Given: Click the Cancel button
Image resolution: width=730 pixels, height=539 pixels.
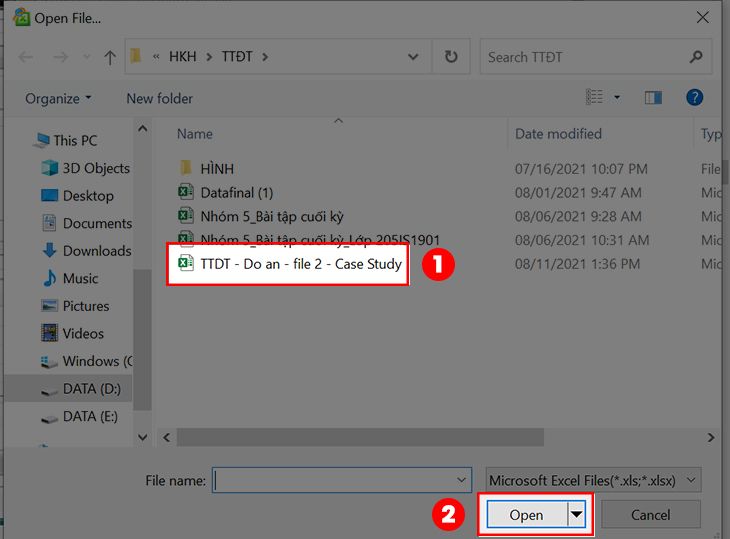Looking at the screenshot, I should 650,515.
